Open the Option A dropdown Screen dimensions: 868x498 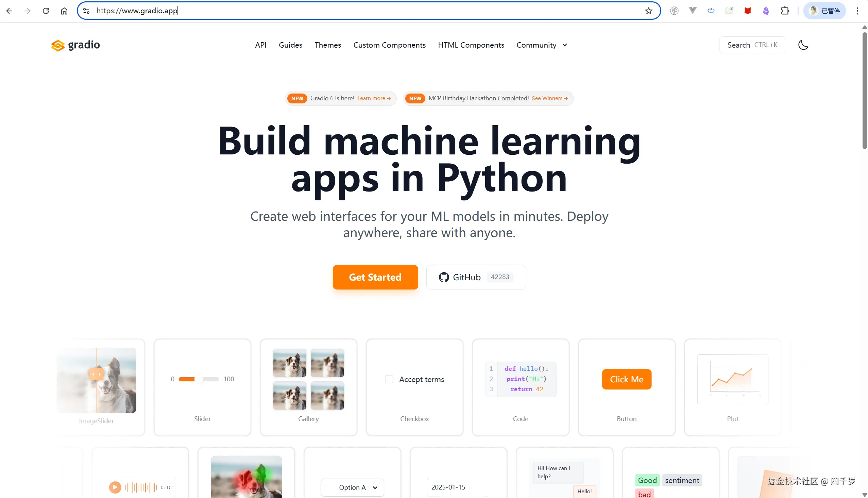(352, 487)
